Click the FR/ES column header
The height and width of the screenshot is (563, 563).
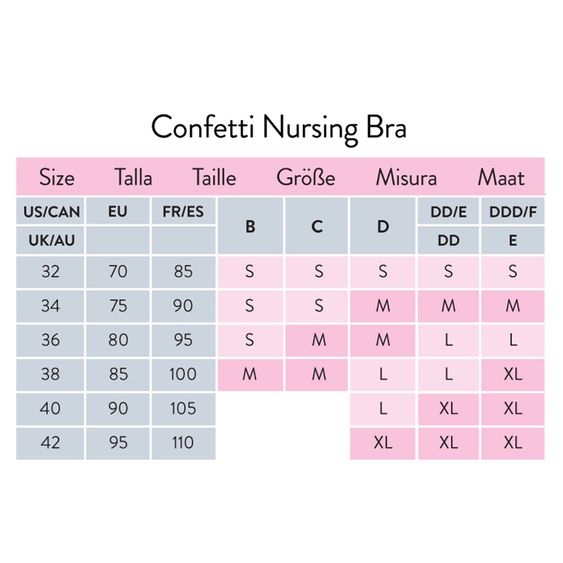pos(183,211)
